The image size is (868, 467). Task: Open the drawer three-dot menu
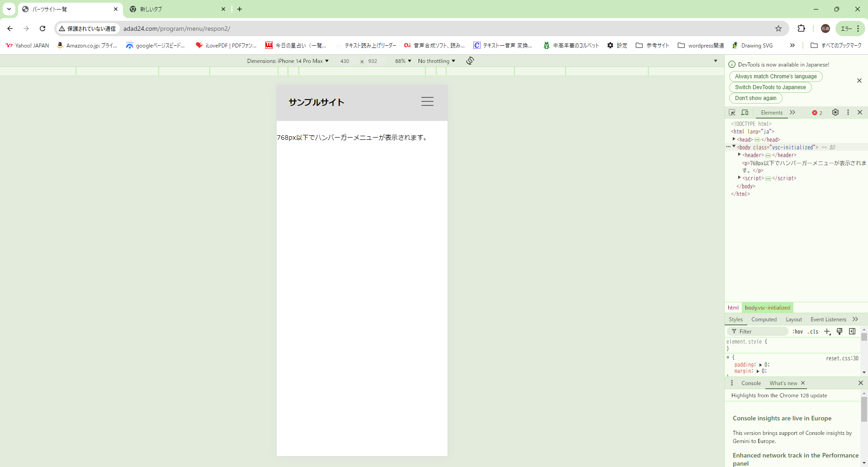(732, 383)
